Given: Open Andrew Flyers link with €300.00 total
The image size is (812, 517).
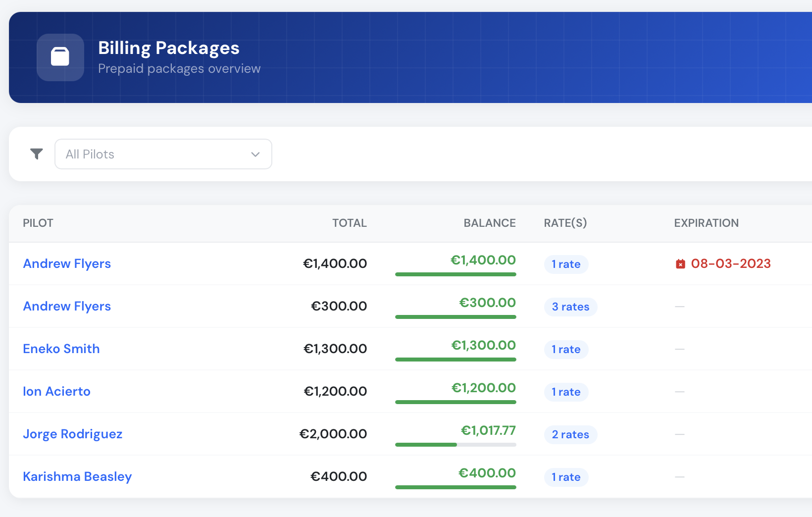Looking at the screenshot, I should pyautogui.click(x=67, y=306).
